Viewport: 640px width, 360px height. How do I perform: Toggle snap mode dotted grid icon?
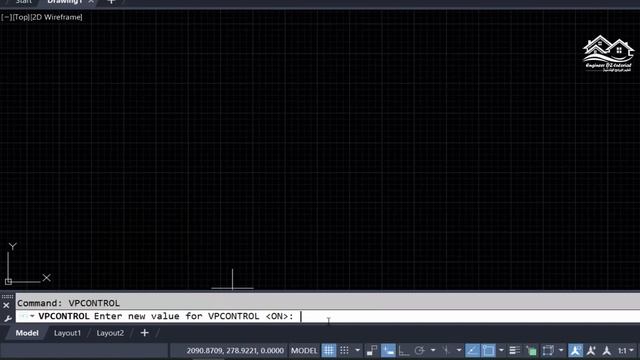point(344,350)
